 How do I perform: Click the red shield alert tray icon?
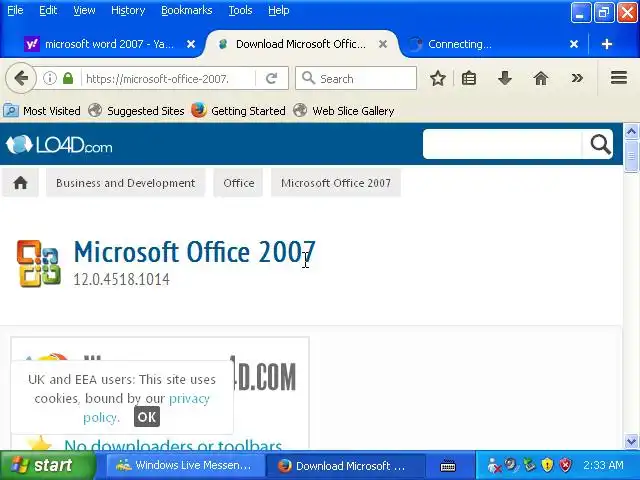(x=565, y=465)
